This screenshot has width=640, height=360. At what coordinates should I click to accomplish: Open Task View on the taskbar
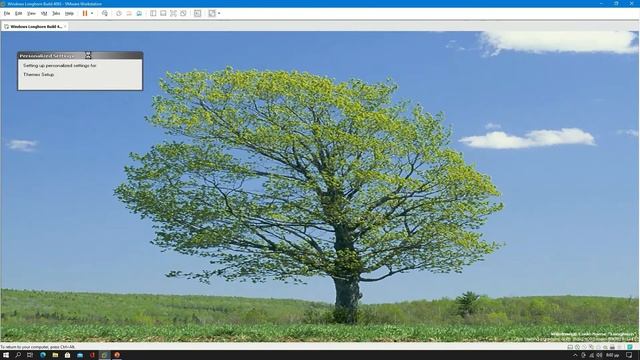30,355
